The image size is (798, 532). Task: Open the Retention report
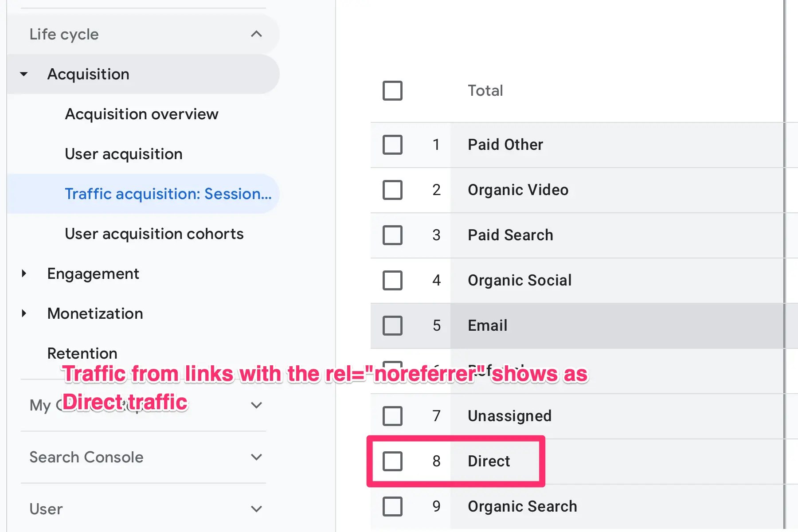pyautogui.click(x=82, y=353)
